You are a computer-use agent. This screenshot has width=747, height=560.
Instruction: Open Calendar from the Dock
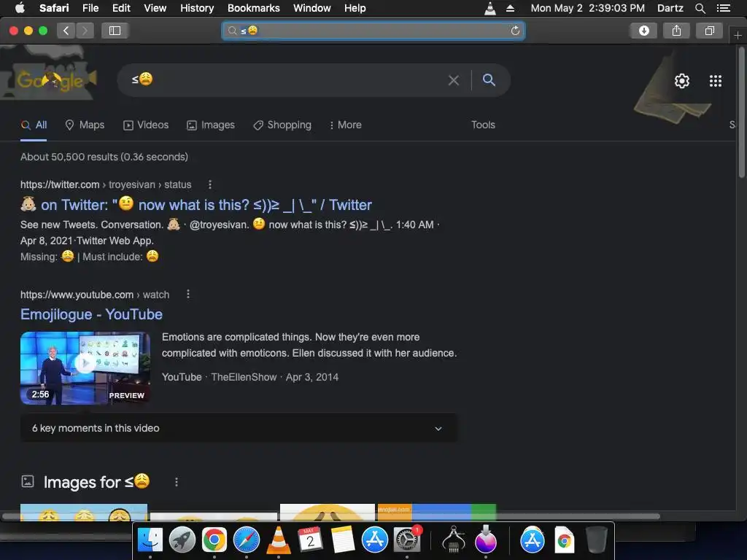310,540
